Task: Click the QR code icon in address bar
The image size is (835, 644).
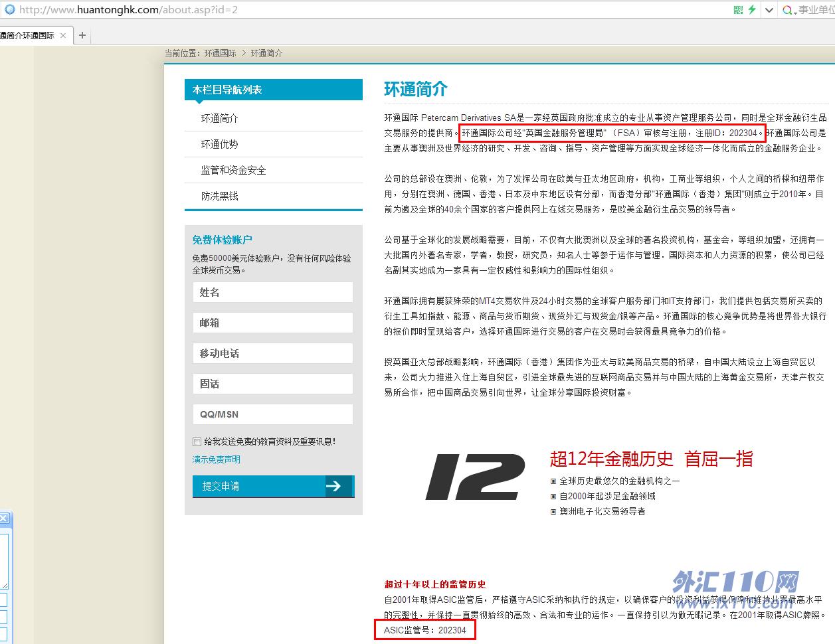Action: [738, 9]
